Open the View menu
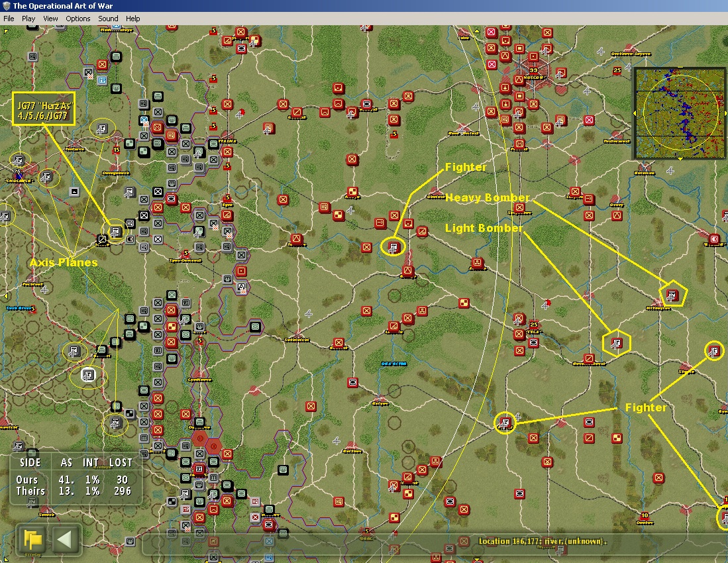The width and height of the screenshot is (728, 563). pos(50,19)
